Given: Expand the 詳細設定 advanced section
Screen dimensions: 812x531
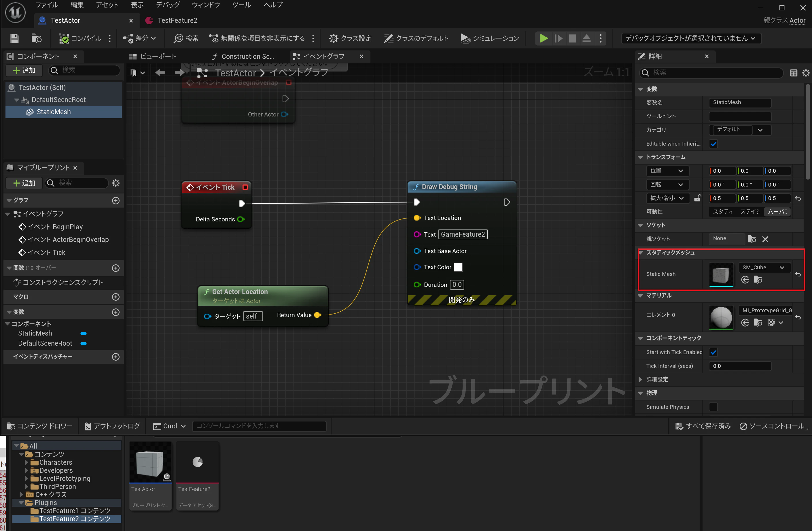Looking at the screenshot, I should [640, 379].
